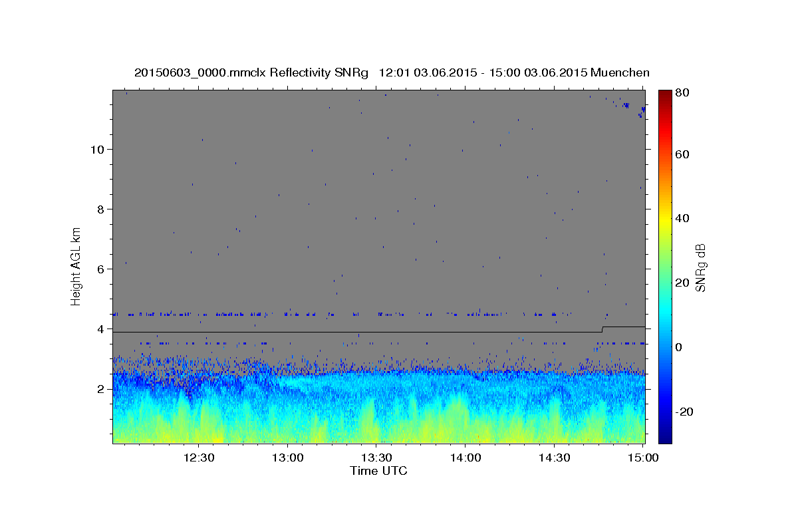Image resolution: width=798 pixels, height=532 pixels.
Task: Click the colorbar value 80
Action: [x=682, y=93]
